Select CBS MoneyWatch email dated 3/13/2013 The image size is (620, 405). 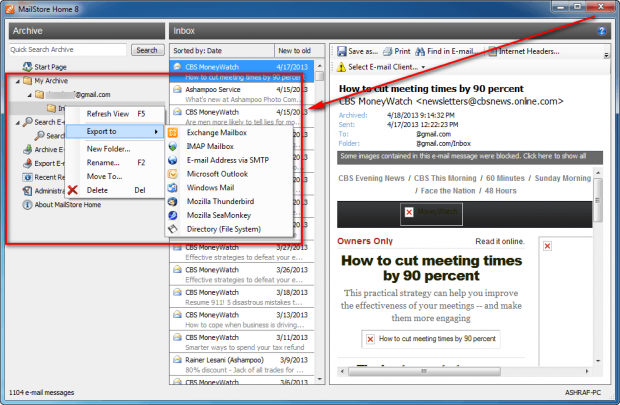pos(242,319)
